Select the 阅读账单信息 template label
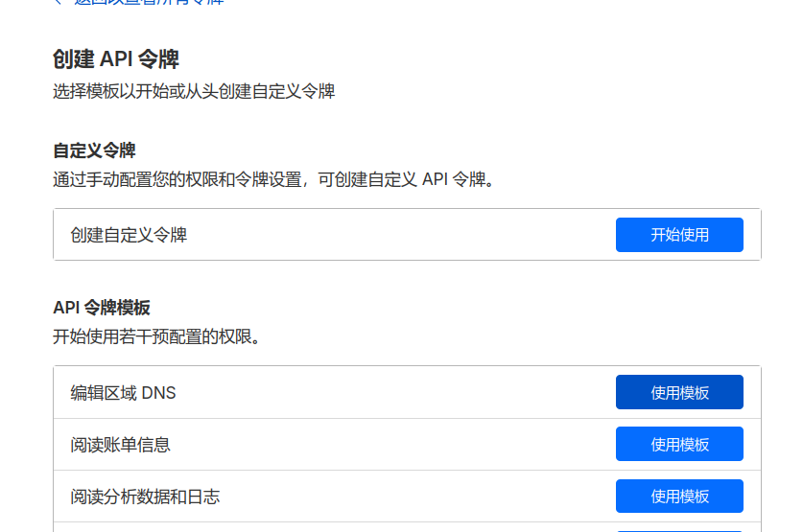Screen dimensions: 803x532 [x=121, y=445]
